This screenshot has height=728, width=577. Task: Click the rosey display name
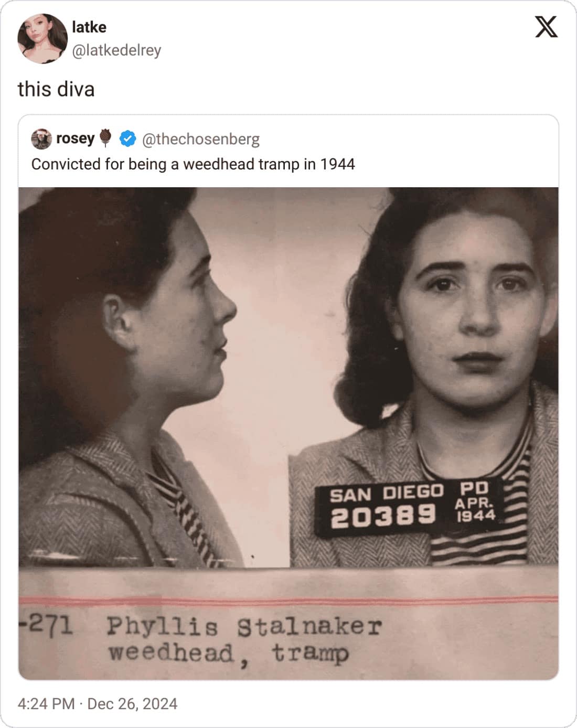click(x=75, y=138)
